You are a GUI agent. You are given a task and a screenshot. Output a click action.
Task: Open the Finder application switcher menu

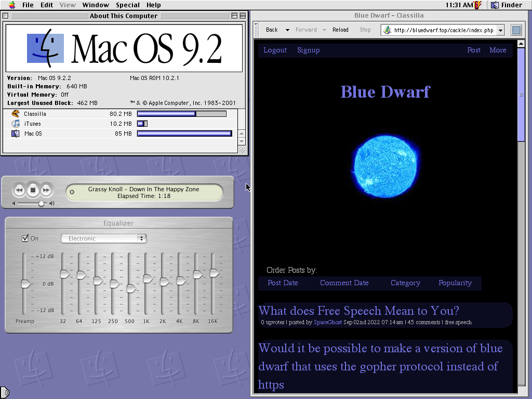(507, 5)
